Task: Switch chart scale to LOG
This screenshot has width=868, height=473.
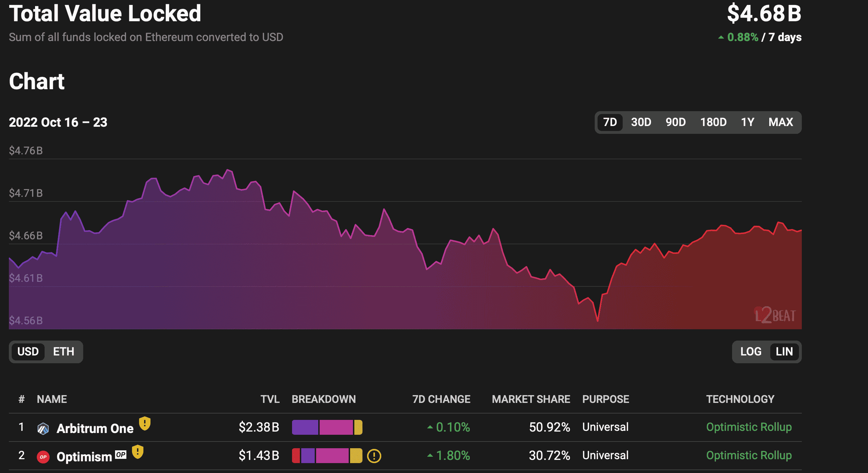Action: tap(751, 352)
